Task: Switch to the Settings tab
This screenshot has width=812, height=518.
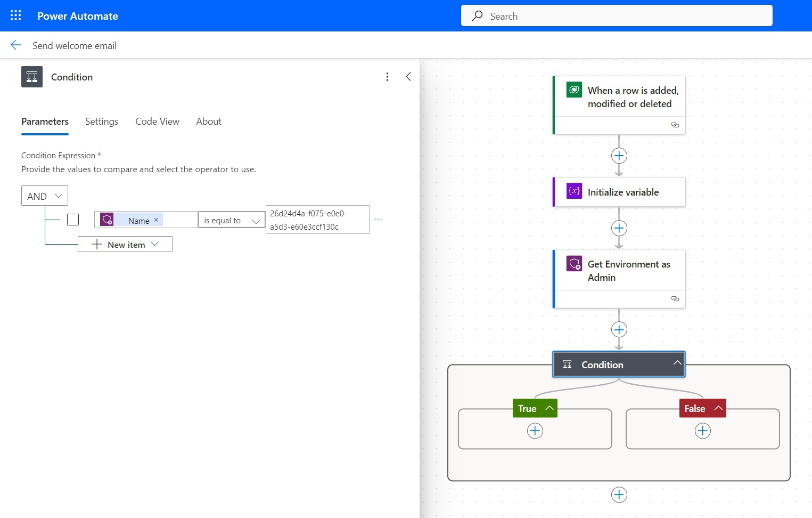Action: tap(102, 122)
